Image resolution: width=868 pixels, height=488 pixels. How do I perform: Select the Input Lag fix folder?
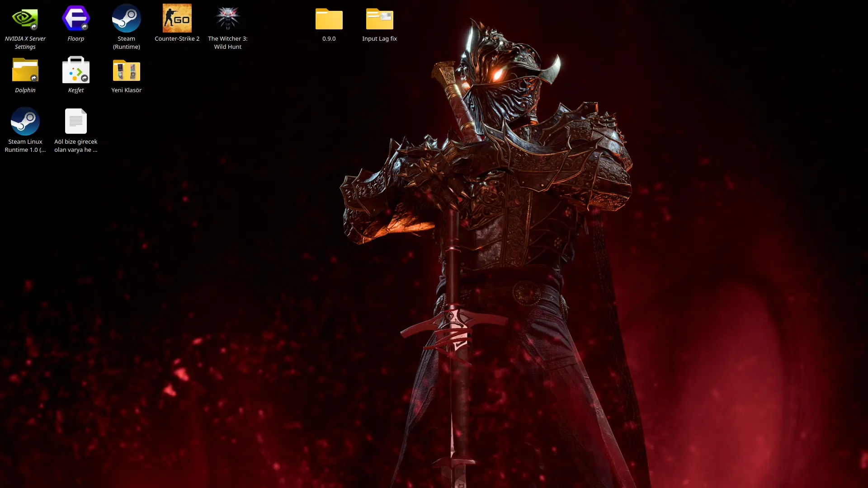pos(380,19)
